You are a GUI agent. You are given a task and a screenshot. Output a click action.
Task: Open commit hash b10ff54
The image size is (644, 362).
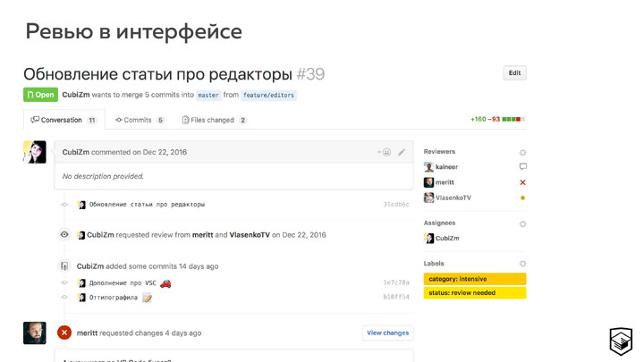[396, 297]
